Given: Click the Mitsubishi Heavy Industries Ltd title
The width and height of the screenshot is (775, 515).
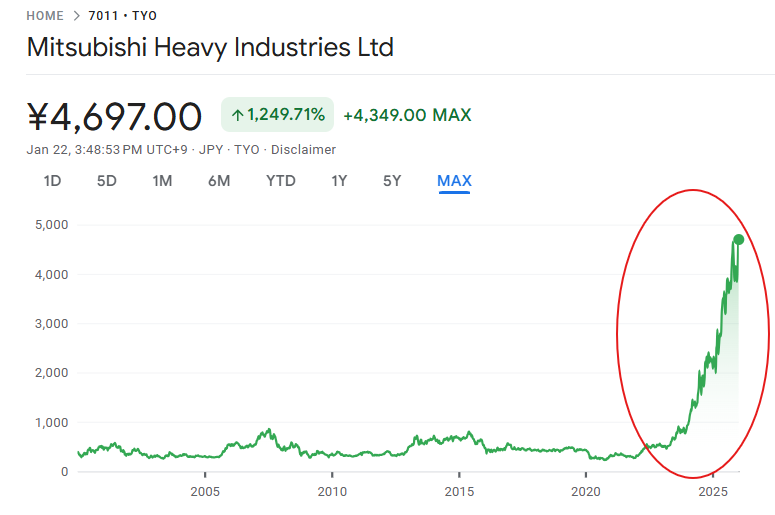Looking at the screenshot, I should click(210, 47).
